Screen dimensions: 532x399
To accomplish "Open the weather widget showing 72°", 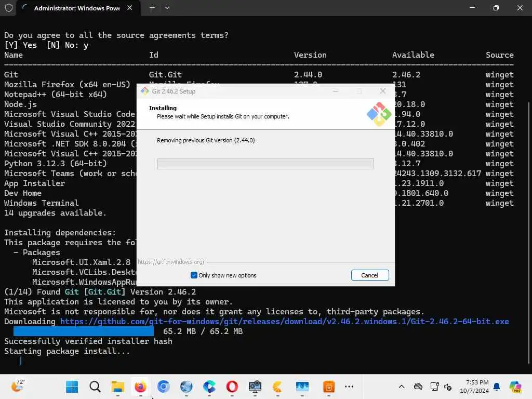I will click(18, 386).
